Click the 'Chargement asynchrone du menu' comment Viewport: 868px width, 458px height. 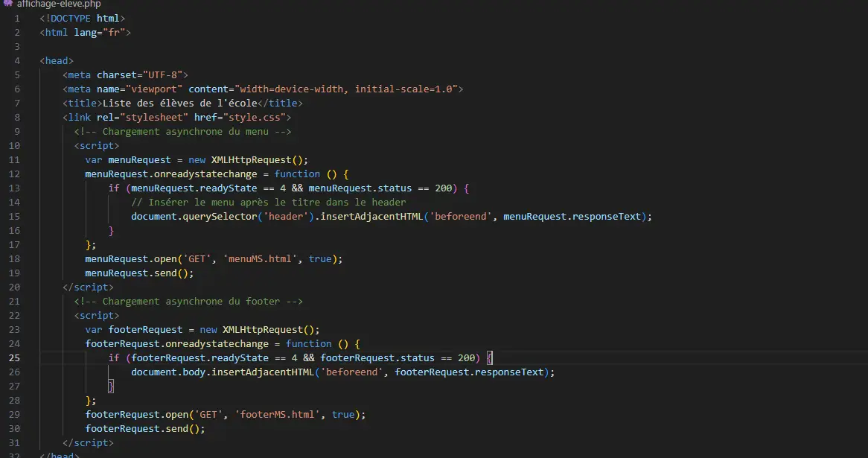(182, 132)
